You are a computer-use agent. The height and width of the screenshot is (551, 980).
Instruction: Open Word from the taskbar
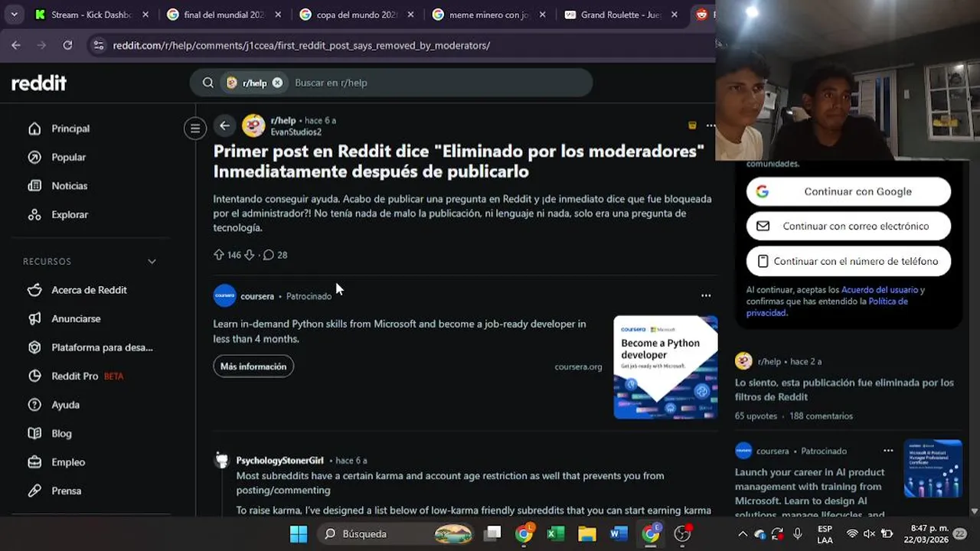(x=619, y=533)
